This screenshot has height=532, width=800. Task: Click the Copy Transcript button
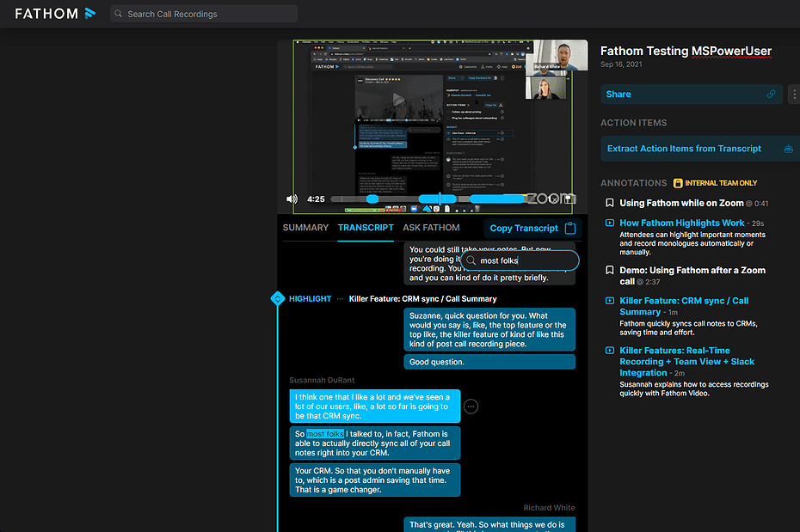click(x=532, y=229)
